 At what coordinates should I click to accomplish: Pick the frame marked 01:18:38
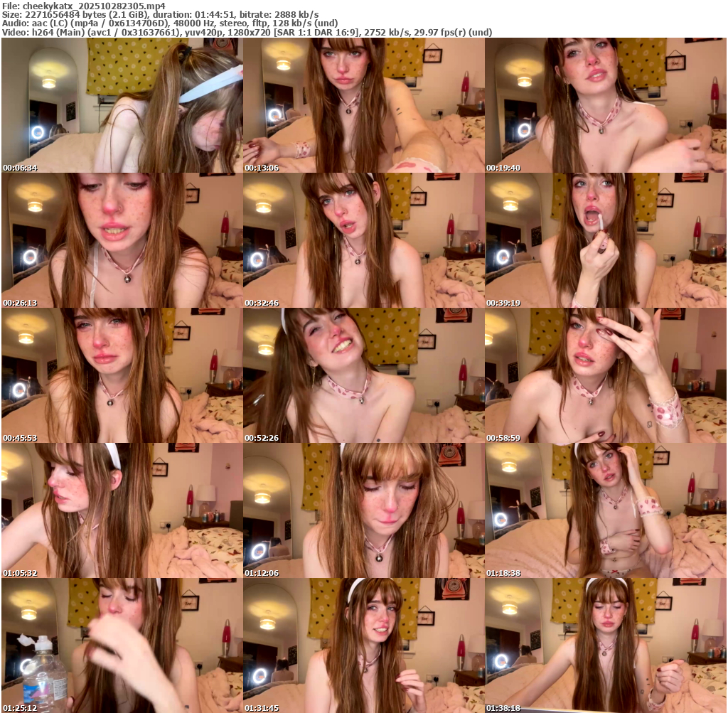pyautogui.click(x=606, y=510)
